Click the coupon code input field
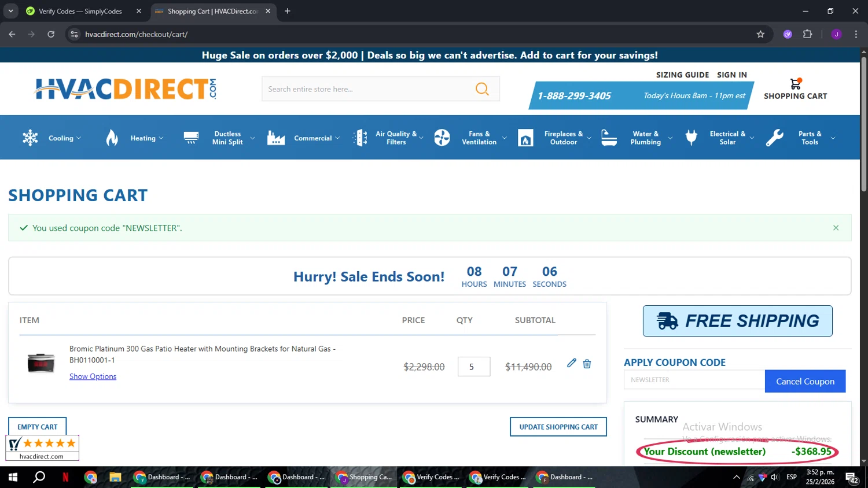 694,380
